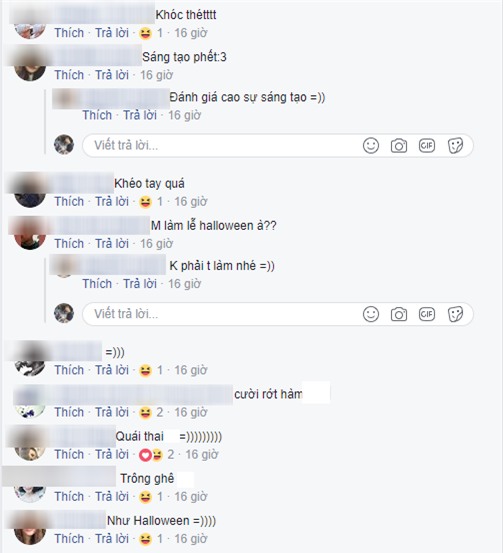This screenshot has height=553, width=503.
Task: Open sticker picker in first reply box
Action: click(455, 146)
